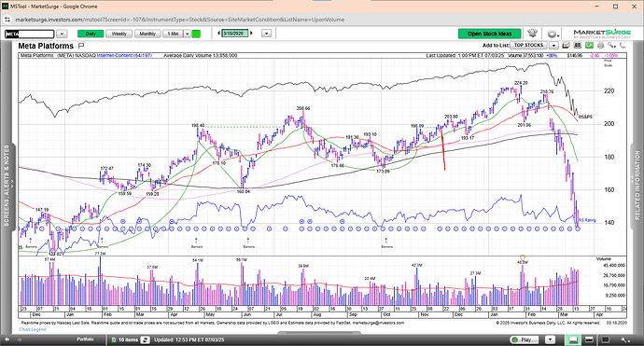Click the 160.84 price low label
The height and width of the screenshot is (346, 644).
pos(244,192)
